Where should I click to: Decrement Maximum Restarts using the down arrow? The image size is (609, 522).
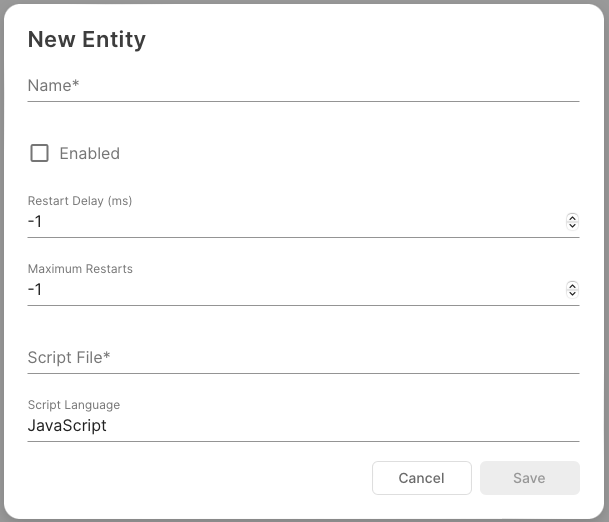572,294
